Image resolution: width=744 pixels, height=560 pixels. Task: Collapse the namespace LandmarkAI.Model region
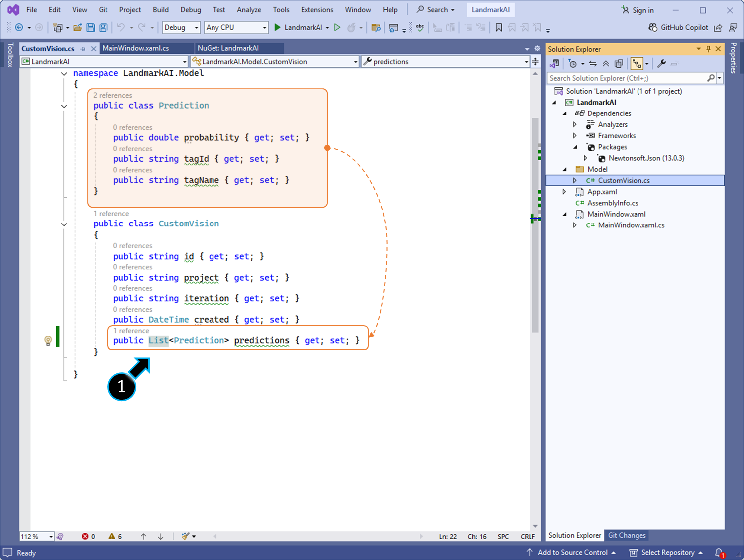click(64, 74)
